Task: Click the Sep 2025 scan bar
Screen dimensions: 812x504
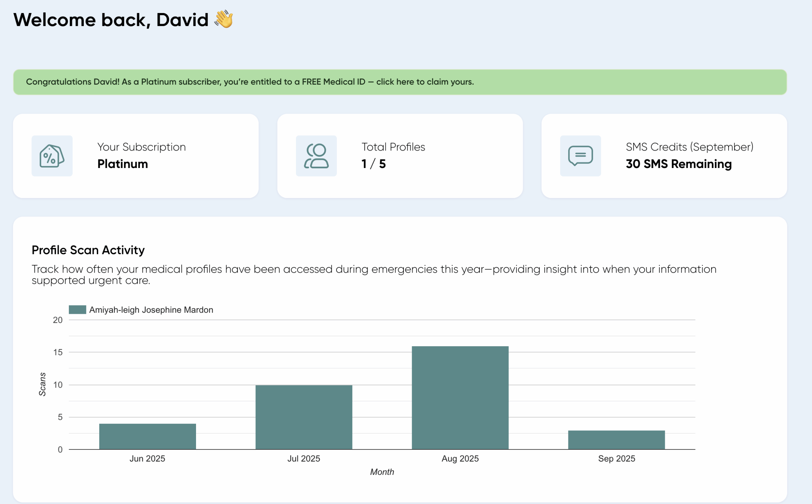Action: click(616, 440)
